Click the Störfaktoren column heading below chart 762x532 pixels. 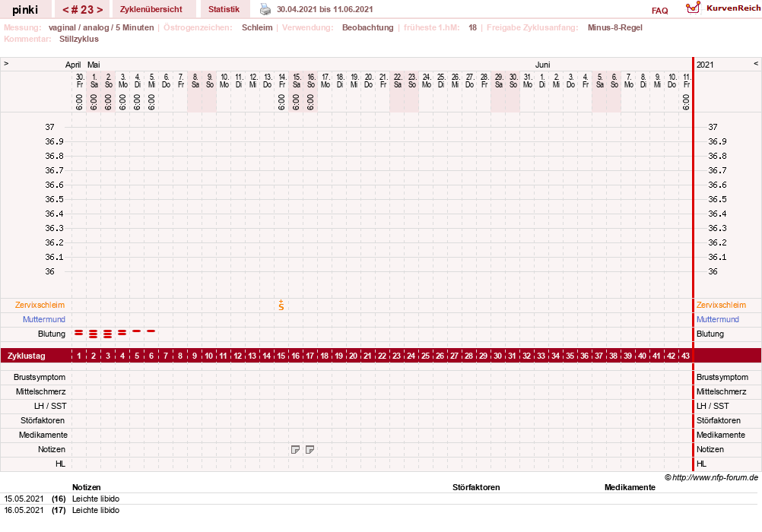click(x=476, y=487)
